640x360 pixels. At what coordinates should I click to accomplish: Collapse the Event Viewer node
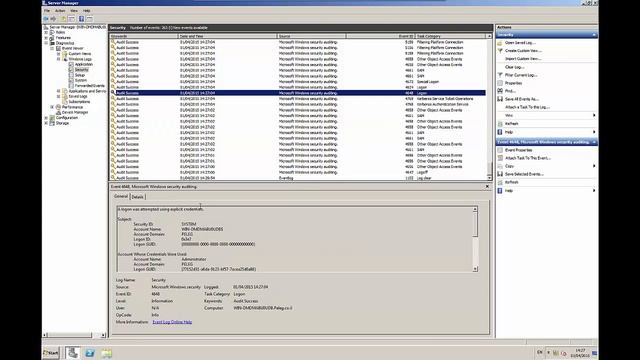[x=52, y=48]
